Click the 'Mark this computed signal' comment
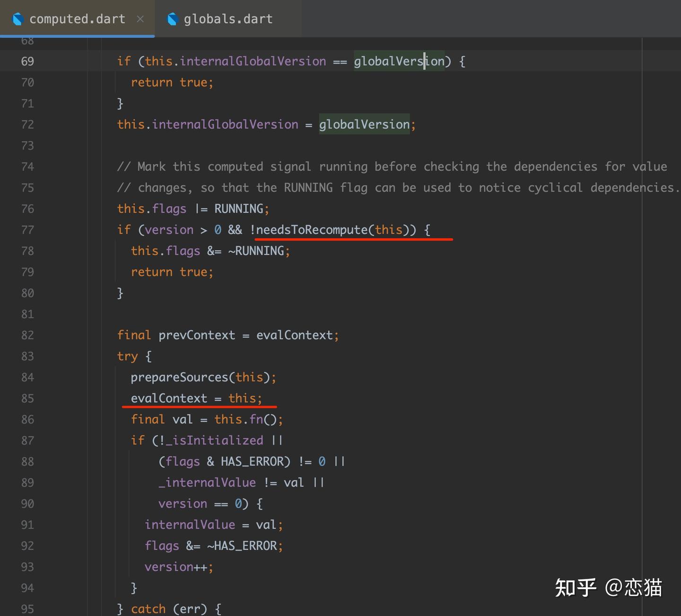681x616 pixels. point(392,166)
